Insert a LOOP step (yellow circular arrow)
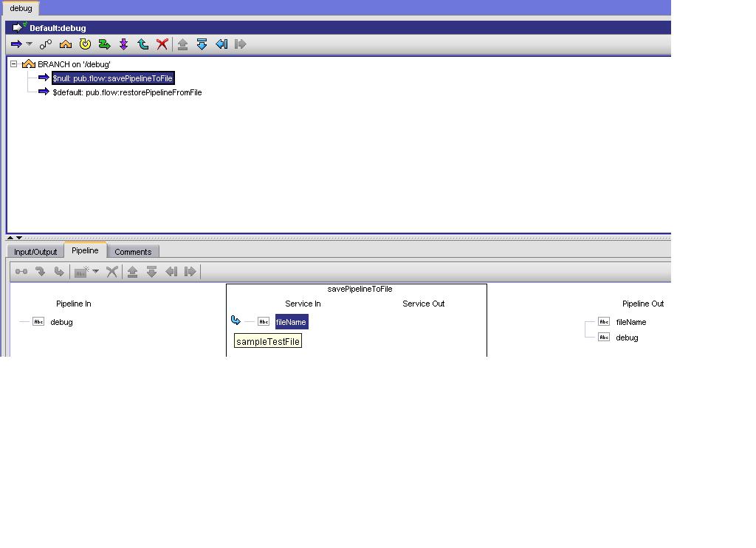The height and width of the screenshot is (548, 756). (86, 44)
